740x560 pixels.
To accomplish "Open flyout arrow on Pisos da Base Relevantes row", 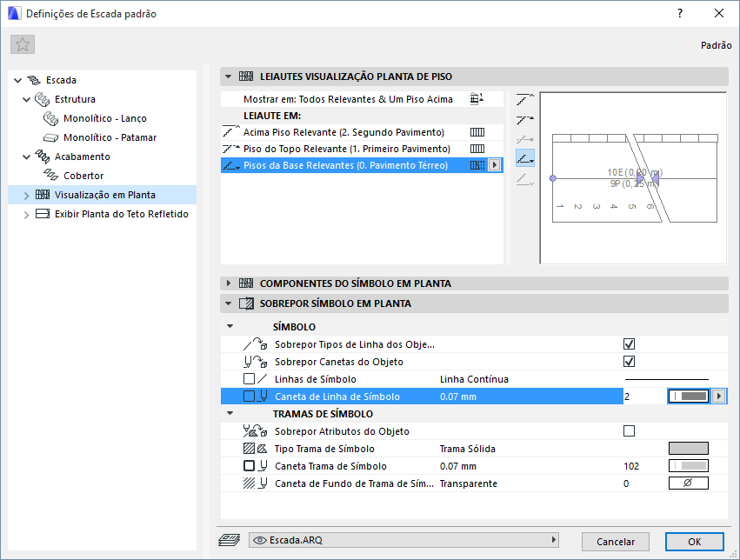I will [x=494, y=165].
